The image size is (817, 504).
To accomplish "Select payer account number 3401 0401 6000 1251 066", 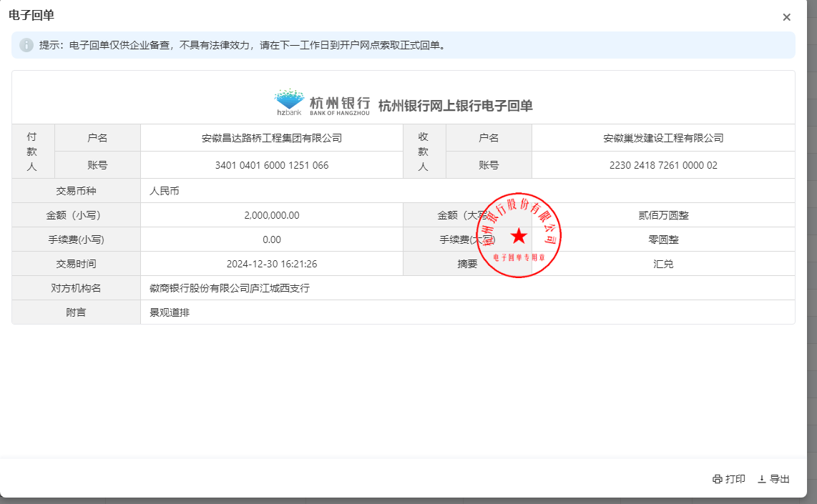I will (272, 165).
